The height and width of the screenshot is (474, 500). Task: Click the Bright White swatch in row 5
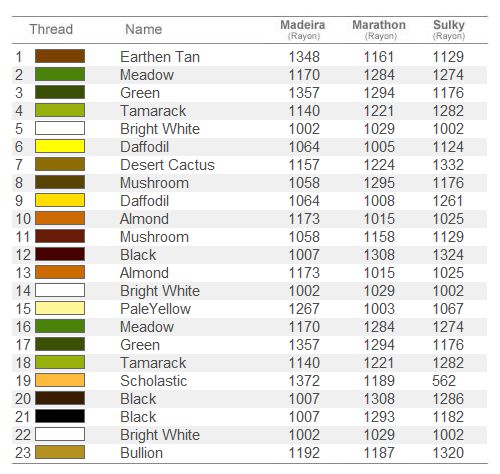pyautogui.click(x=60, y=128)
